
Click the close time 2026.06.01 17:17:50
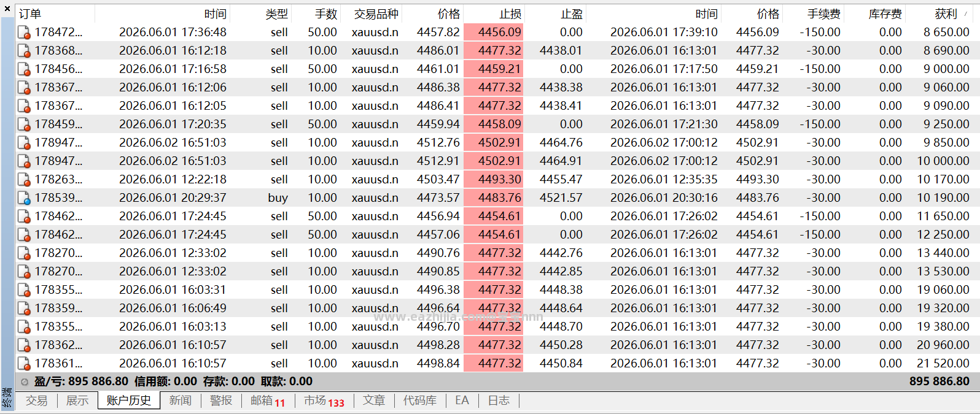pos(664,69)
